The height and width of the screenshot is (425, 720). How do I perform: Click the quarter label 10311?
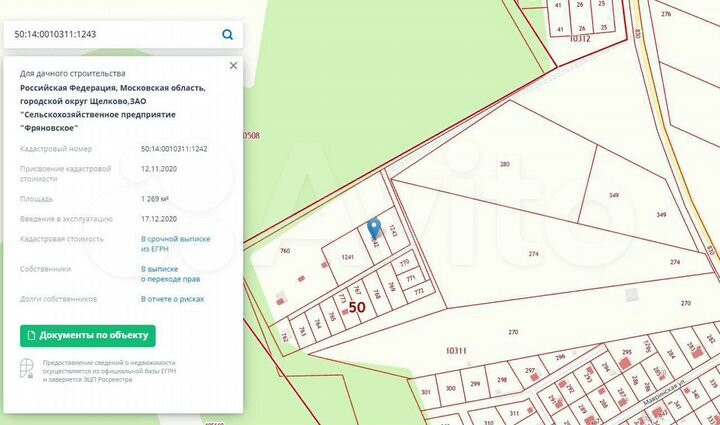[456, 351]
